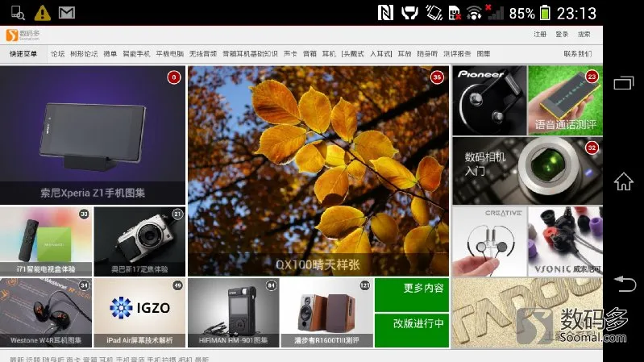The image size is (644, 362).
Task: Open the 树形论坛 menu item
Action: coord(84,54)
